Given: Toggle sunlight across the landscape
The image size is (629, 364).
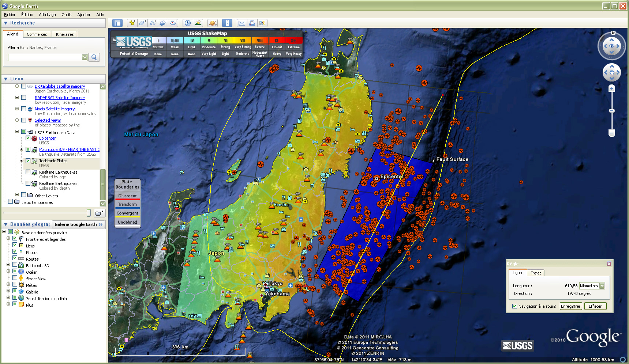Looking at the screenshot, I should (198, 23).
